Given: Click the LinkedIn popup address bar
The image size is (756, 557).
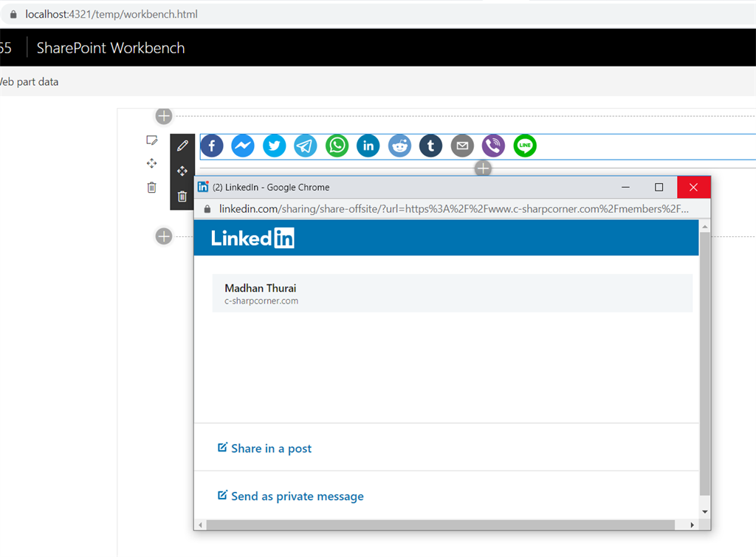Looking at the screenshot, I should [x=453, y=209].
